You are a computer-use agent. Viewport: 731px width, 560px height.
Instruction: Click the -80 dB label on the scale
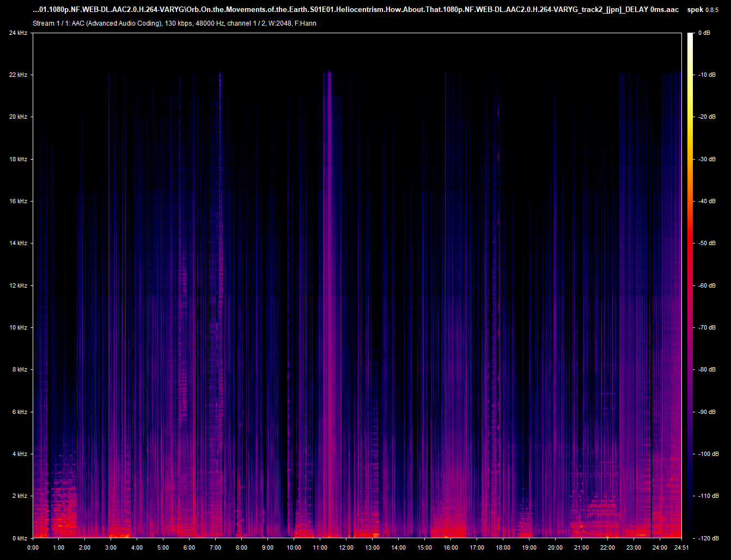tap(707, 370)
